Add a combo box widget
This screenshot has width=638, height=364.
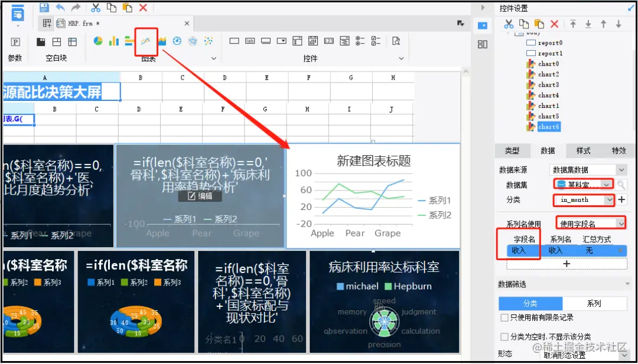282,41
